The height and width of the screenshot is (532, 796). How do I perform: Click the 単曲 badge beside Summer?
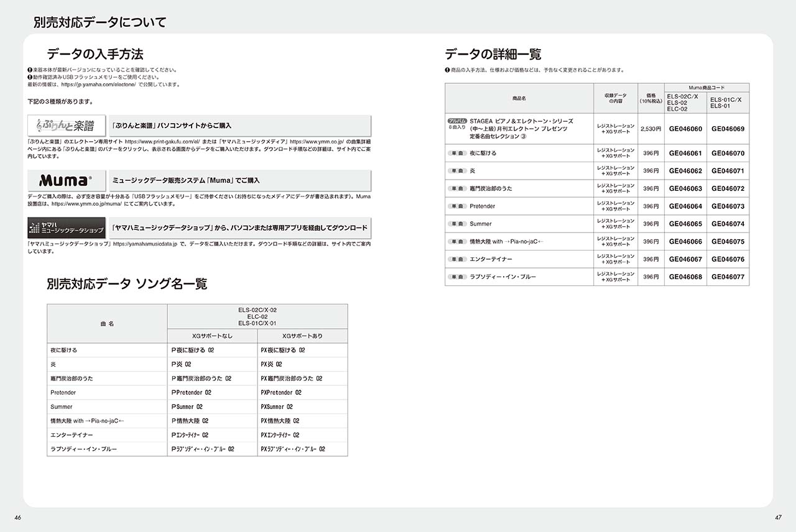pos(457,224)
